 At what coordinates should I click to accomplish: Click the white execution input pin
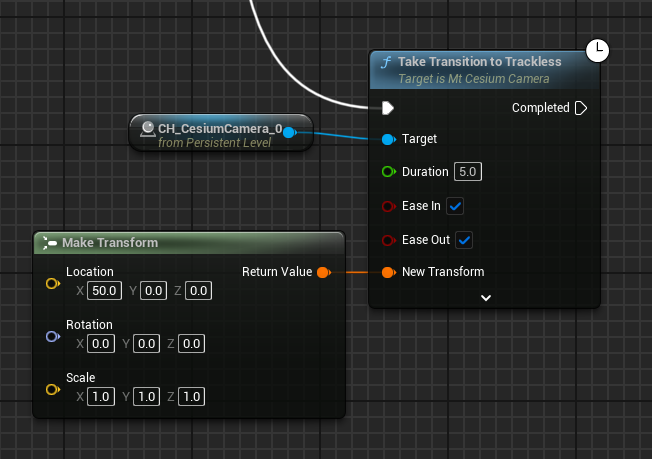[388, 108]
